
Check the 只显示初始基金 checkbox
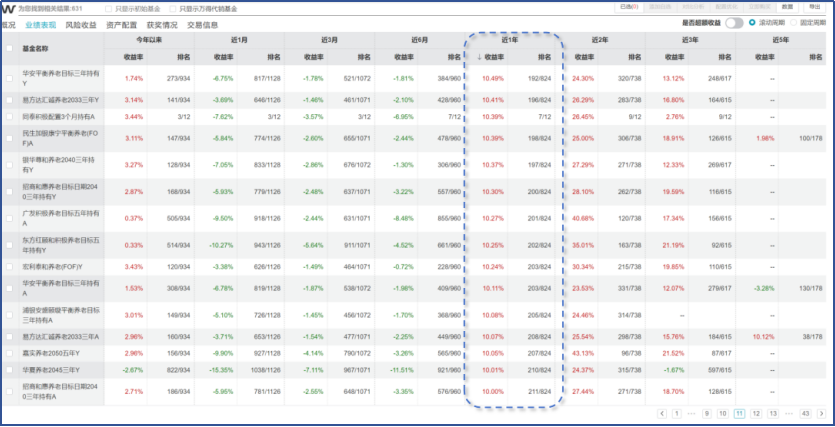109,9
